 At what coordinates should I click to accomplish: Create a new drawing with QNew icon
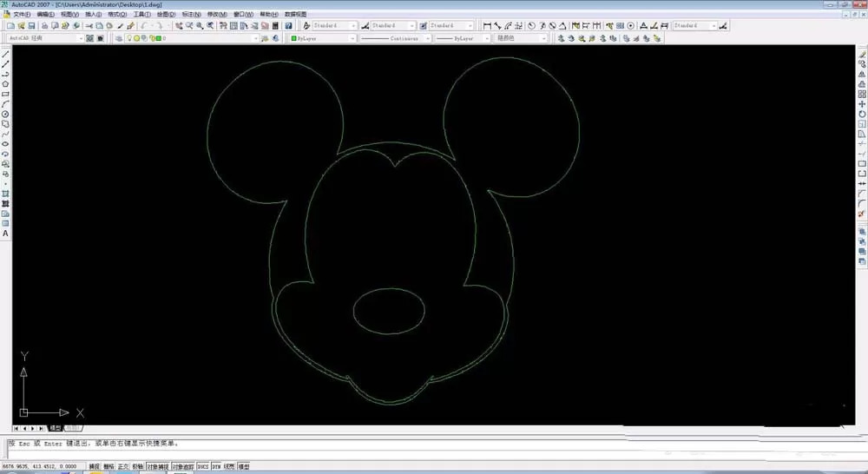click(10, 25)
